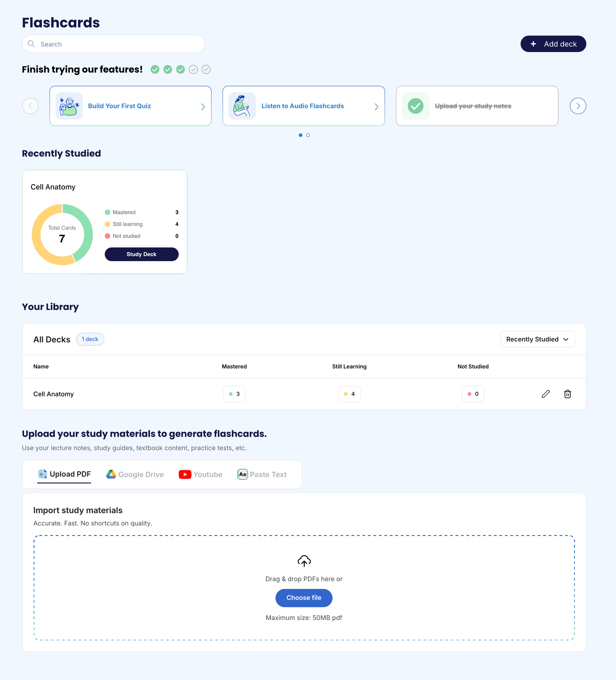Click the magnifier icon in the search bar

click(x=31, y=44)
